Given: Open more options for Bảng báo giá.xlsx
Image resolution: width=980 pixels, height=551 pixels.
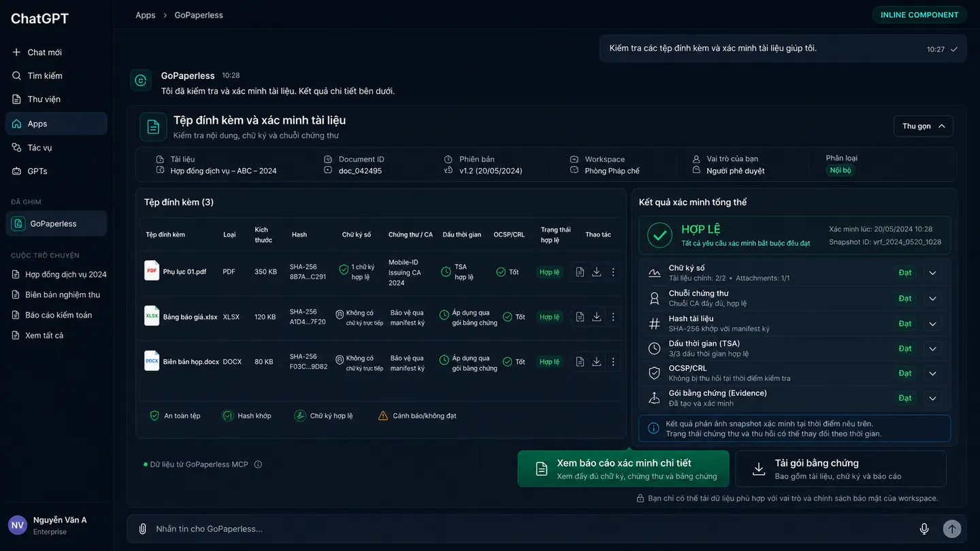Looking at the screenshot, I should click(612, 317).
